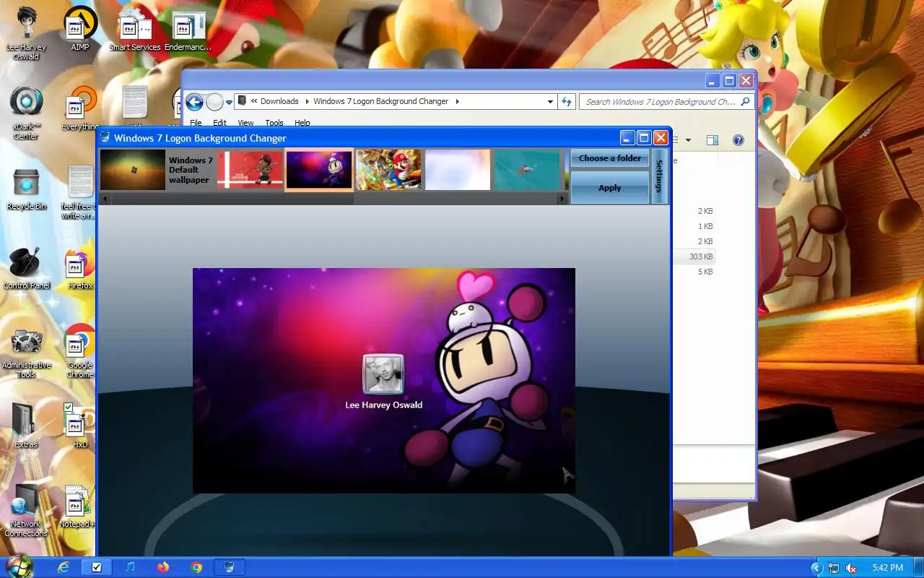Click the Explorer Help question mark icon
The height and width of the screenshot is (578, 924).
(738, 140)
